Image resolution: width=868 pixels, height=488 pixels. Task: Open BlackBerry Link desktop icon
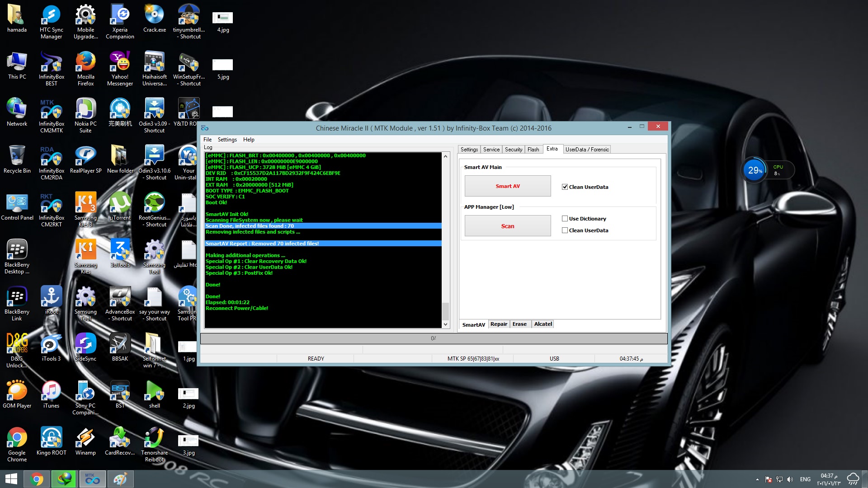click(x=17, y=303)
